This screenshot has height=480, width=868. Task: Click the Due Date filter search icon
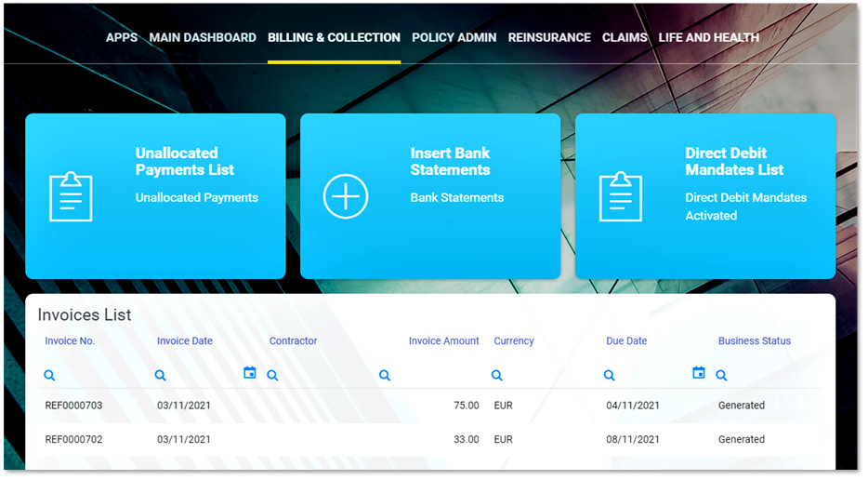[x=610, y=376]
